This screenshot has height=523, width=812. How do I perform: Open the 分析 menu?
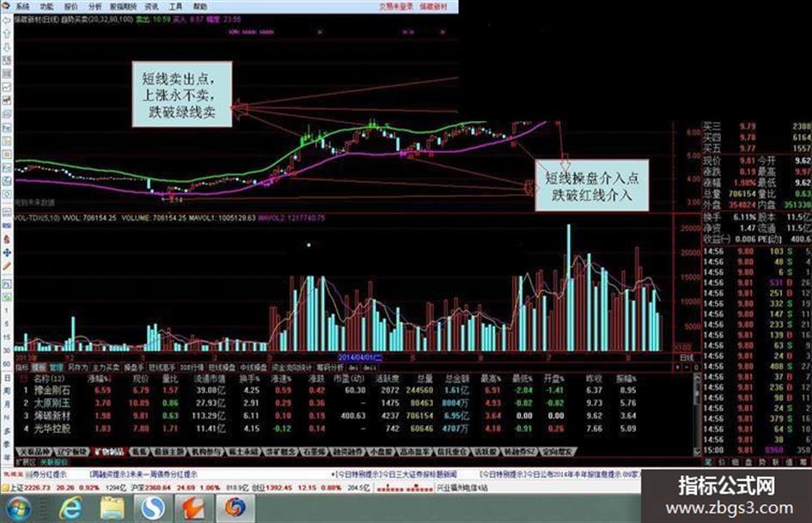tap(95, 7)
